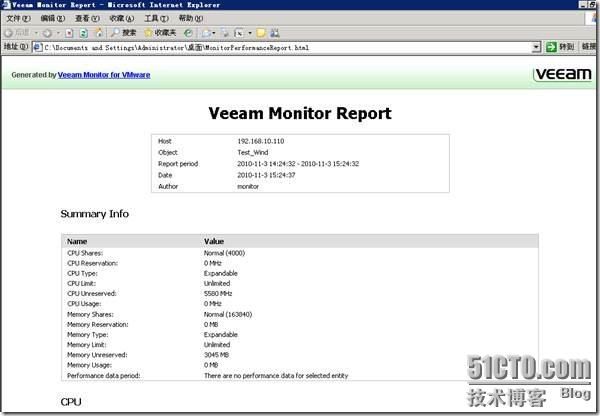Click the object value Test_Wind
Viewport: 600px width, 416px height.
point(253,152)
